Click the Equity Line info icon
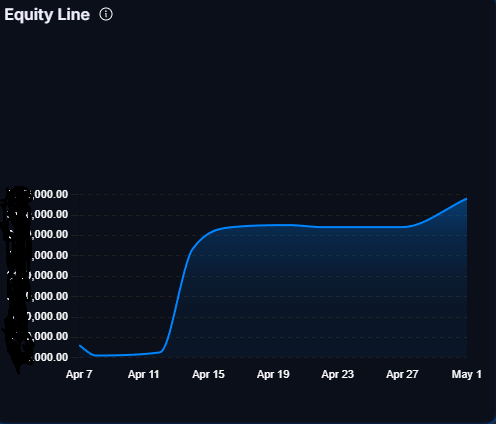 [106, 14]
